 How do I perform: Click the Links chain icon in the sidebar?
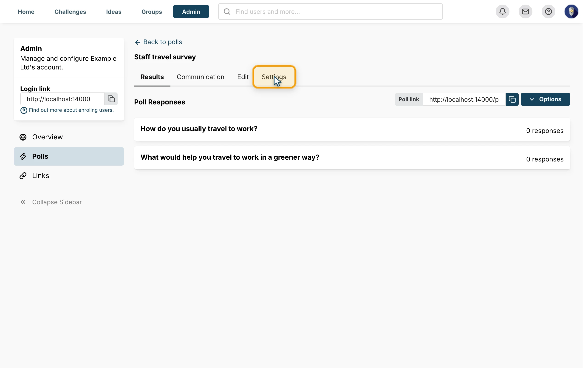23,176
